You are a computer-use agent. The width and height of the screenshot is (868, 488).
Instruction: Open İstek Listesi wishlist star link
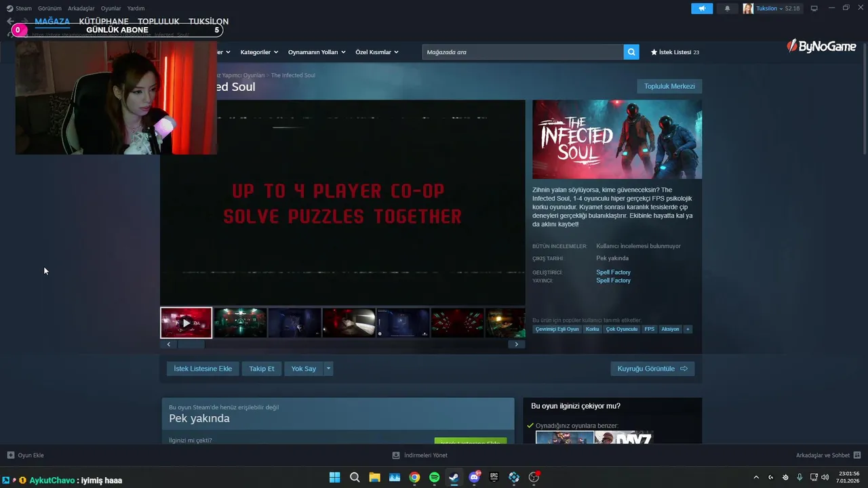click(x=675, y=52)
